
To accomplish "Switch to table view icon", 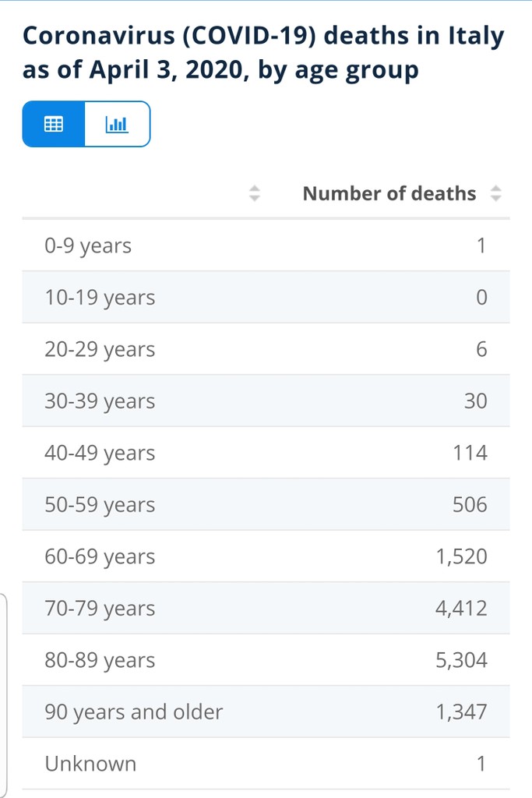I will click(54, 124).
